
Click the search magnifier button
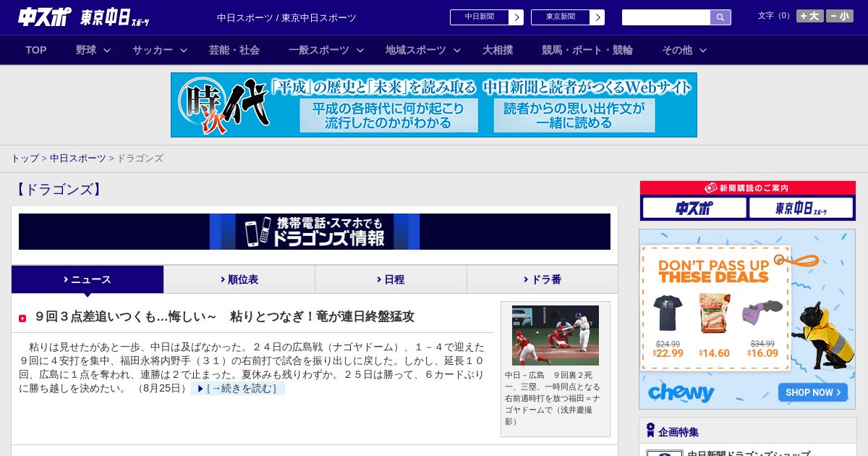click(x=720, y=17)
